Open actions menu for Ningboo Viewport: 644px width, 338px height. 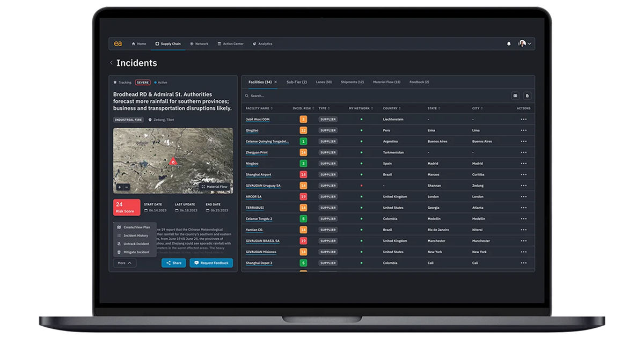(524, 163)
